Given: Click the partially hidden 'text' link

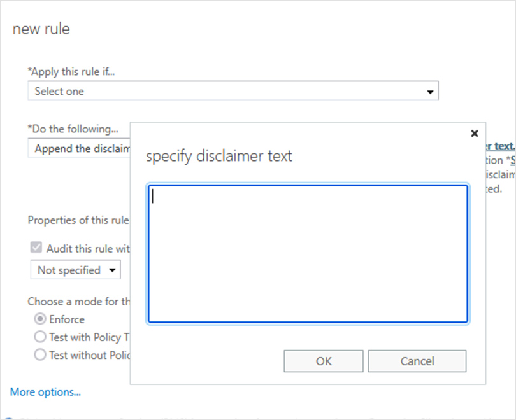Looking at the screenshot, I should tap(500, 146).
